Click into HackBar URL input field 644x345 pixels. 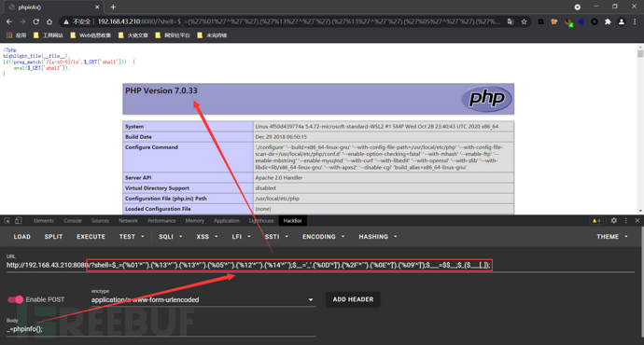pos(320,265)
